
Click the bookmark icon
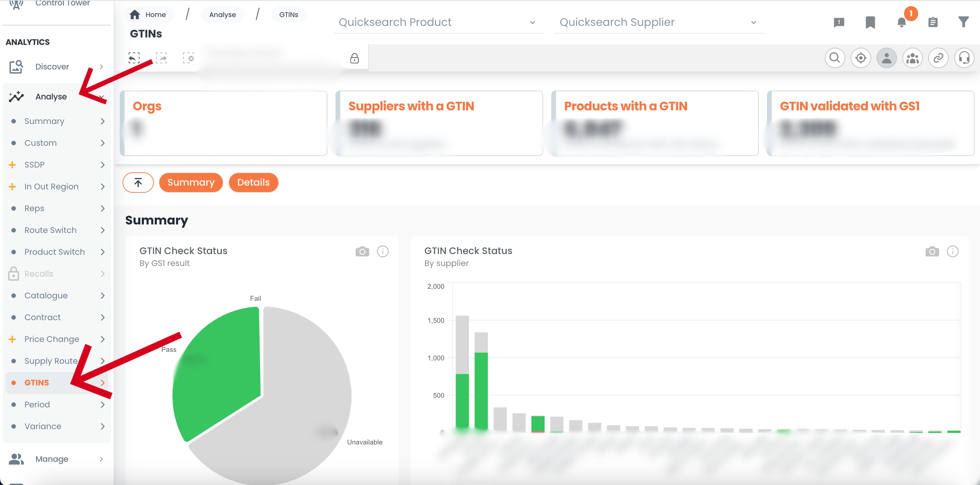tap(870, 22)
